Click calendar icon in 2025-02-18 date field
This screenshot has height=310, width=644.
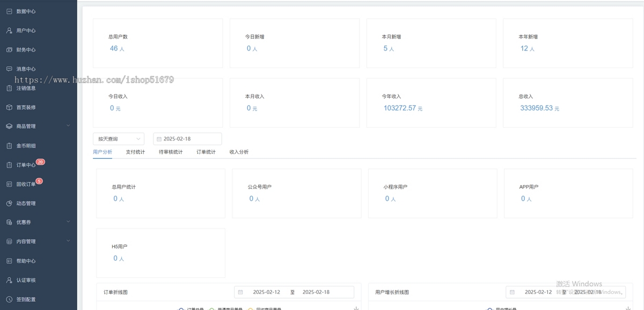[159, 139]
